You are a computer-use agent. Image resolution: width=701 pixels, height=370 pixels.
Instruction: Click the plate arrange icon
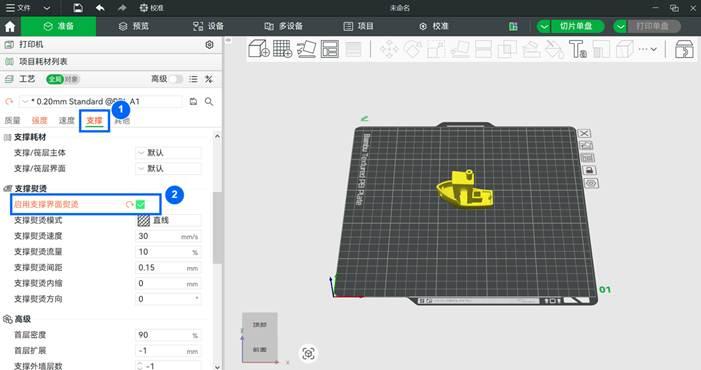(x=588, y=158)
